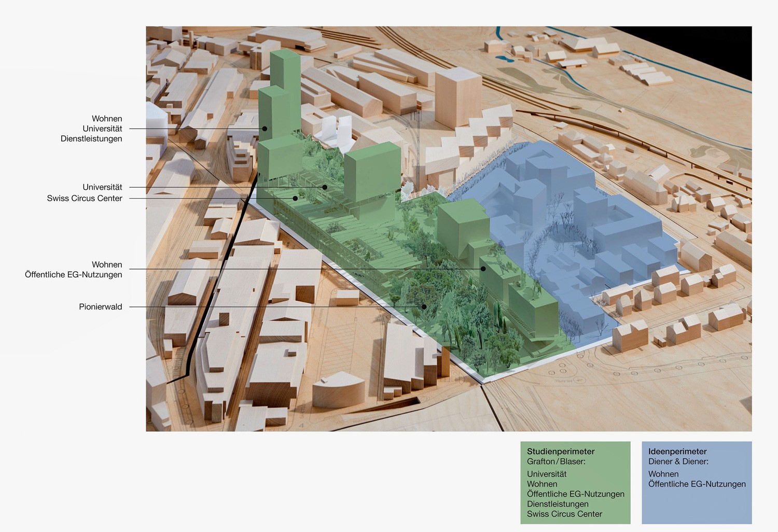Click the 'Pionierwald' annotation label
778x532 pixels.
tap(101, 306)
